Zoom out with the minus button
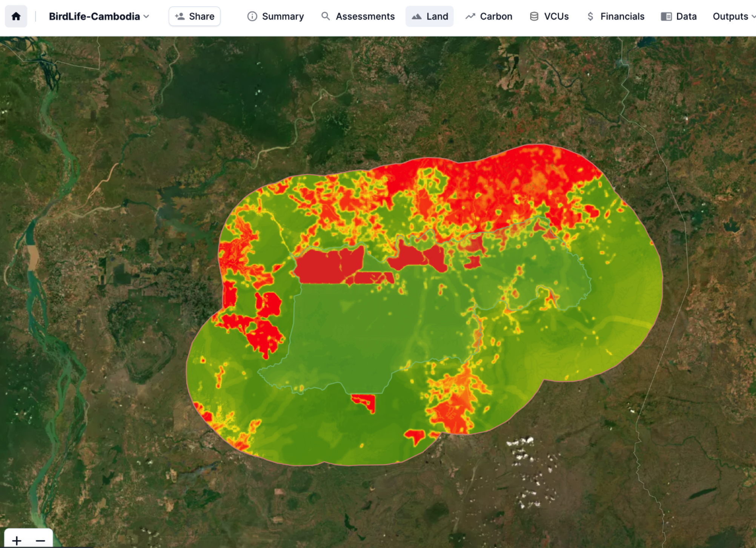The width and height of the screenshot is (756, 548). click(40, 540)
